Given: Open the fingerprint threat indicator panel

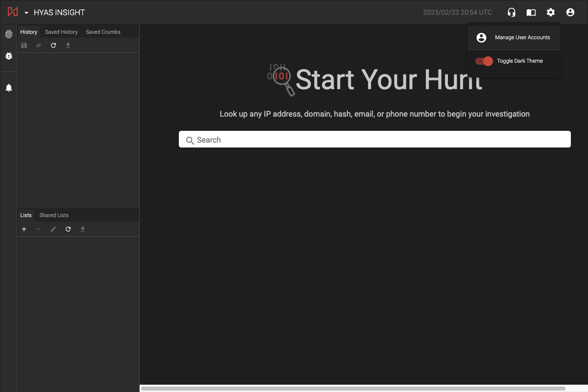Looking at the screenshot, I should [8, 34].
